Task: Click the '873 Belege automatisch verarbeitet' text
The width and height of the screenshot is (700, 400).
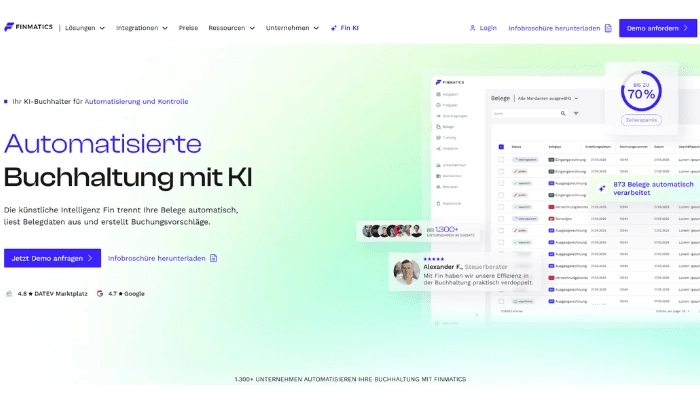Action: 653,188
